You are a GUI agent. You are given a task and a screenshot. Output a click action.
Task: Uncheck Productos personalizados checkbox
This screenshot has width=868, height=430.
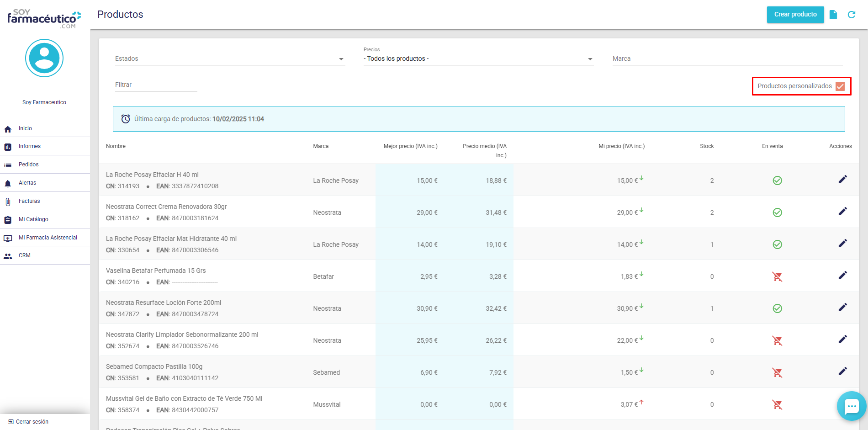coord(840,86)
